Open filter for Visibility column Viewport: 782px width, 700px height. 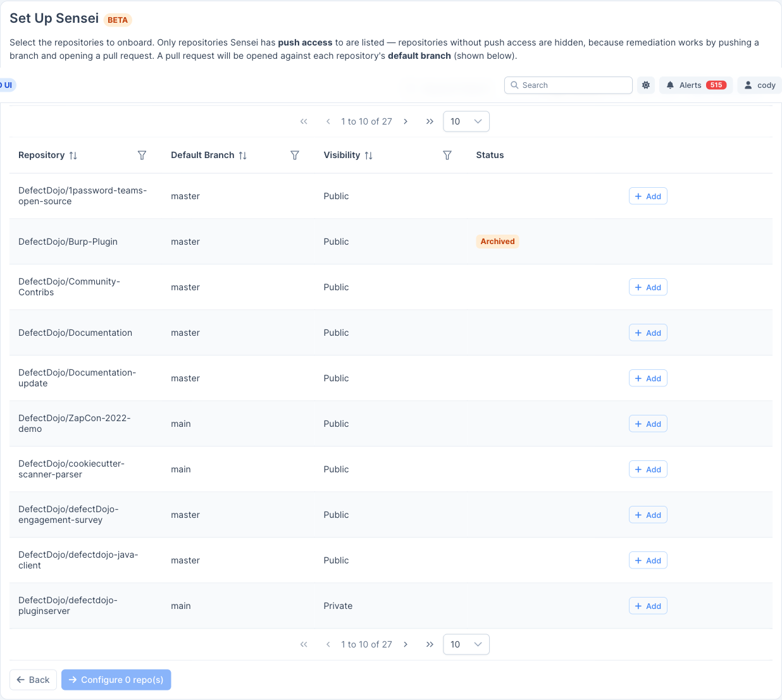click(447, 156)
